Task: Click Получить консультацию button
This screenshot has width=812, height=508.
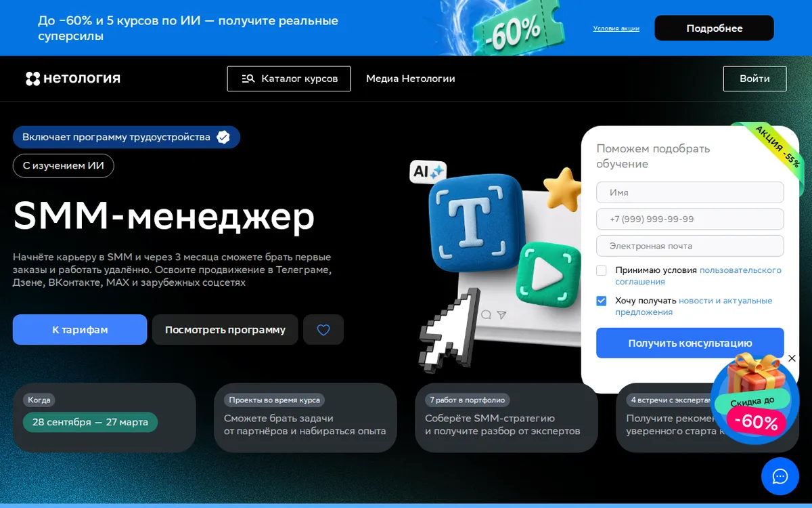Action: 690,343
